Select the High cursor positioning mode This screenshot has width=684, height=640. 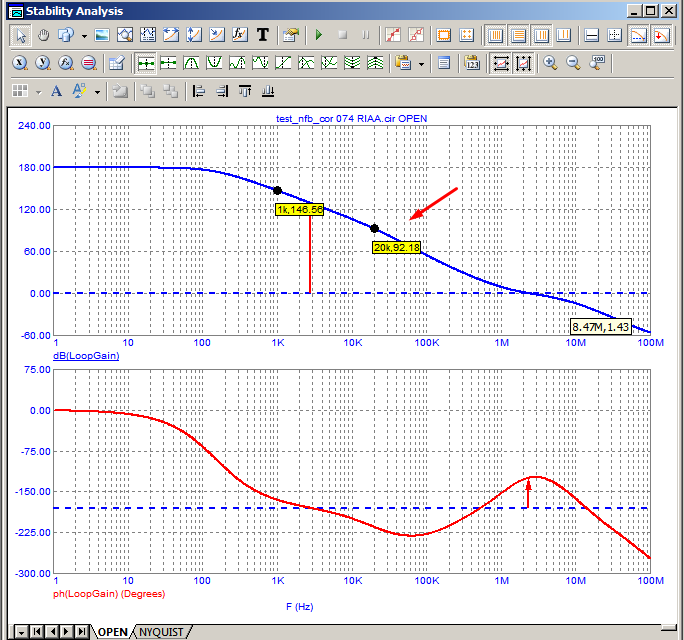coord(237,63)
